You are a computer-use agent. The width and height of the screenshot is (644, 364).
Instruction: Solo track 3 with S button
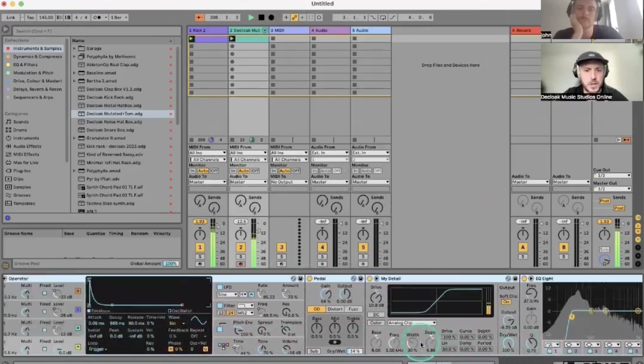(281, 257)
